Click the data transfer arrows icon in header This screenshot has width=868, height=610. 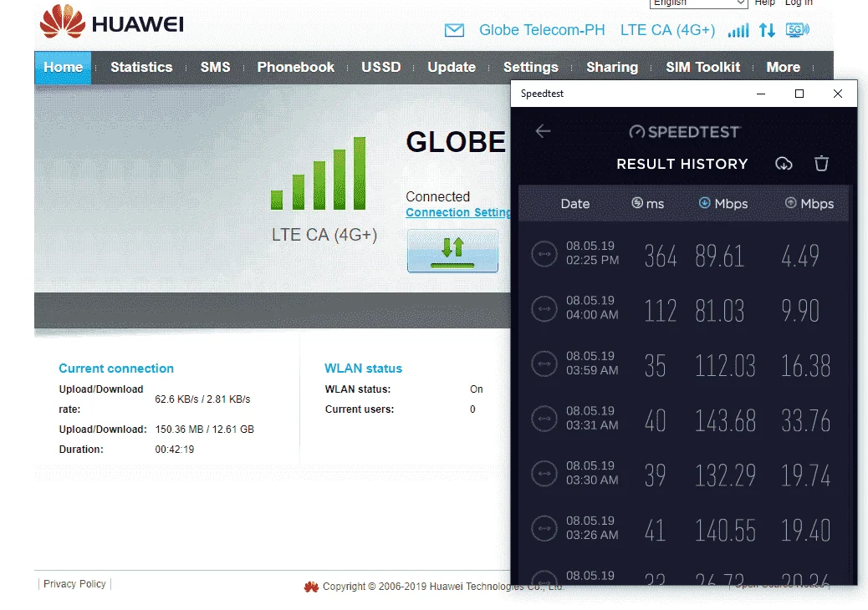(767, 30)
